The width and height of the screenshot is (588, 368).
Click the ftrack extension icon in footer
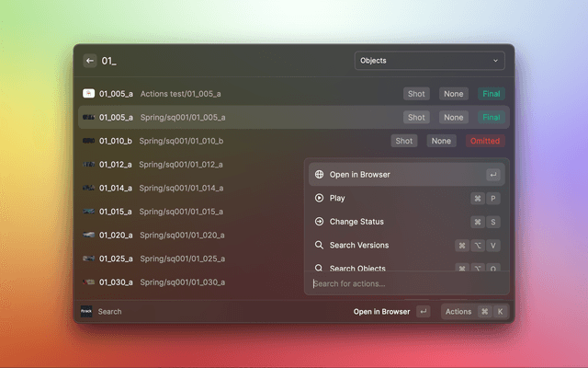point(86,312)
